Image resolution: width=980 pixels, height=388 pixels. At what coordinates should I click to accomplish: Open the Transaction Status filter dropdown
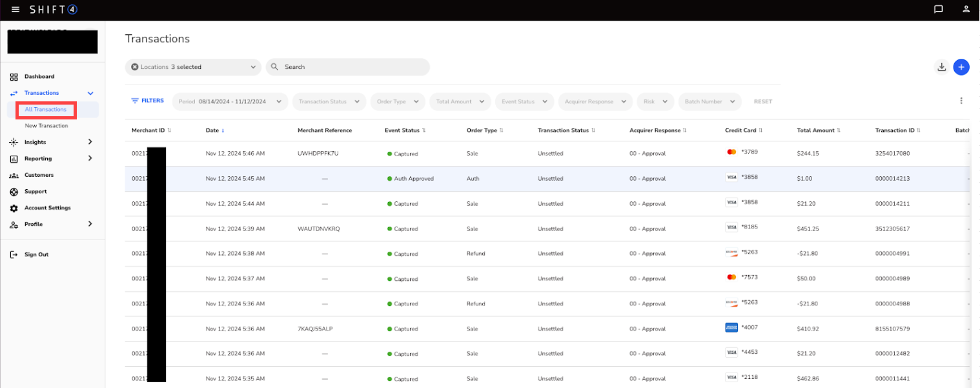pyautogui.click(x=329, y=101)
